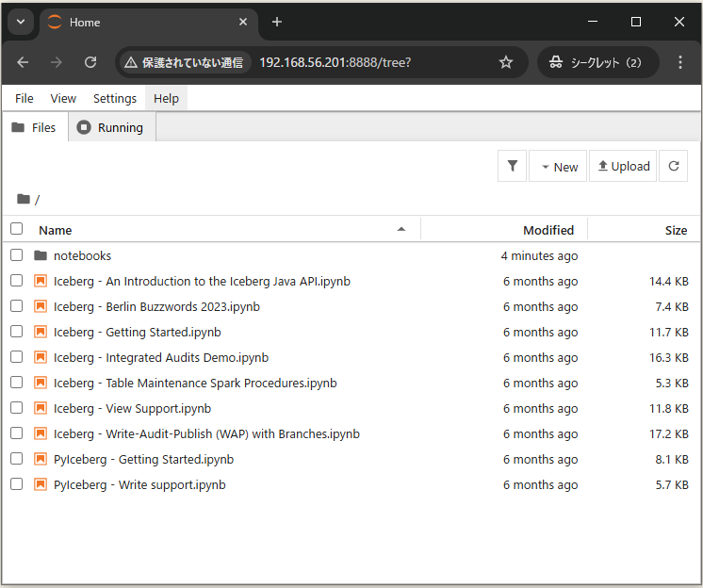Click notebook icon for Table Maintenance Spark Procedures
This screenshot has width=703, height=588.
[41, 383]
